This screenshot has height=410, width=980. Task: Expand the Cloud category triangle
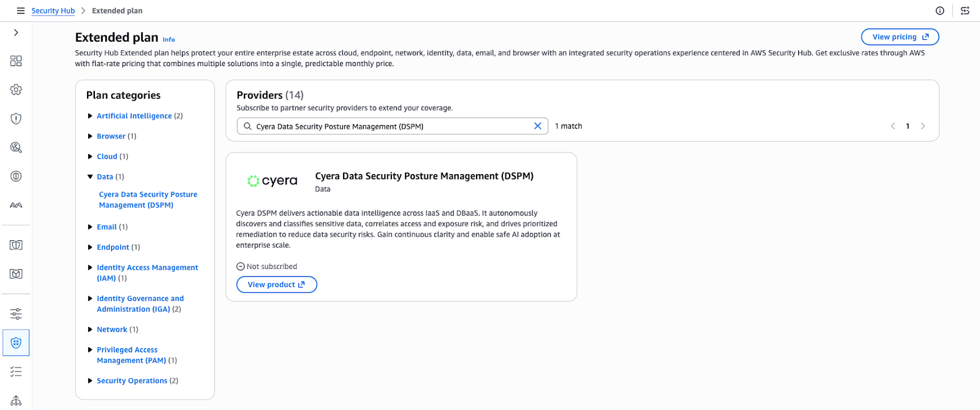pyautogui.click(x=90, y=156)
